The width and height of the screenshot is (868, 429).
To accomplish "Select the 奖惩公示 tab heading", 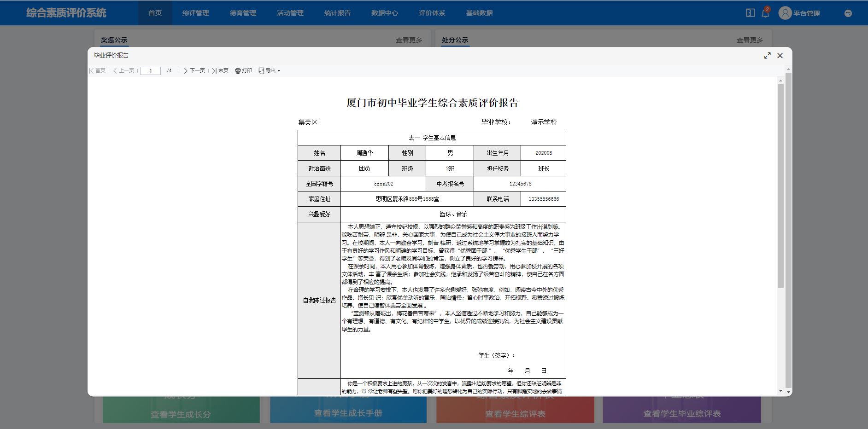I will [114, 40].
